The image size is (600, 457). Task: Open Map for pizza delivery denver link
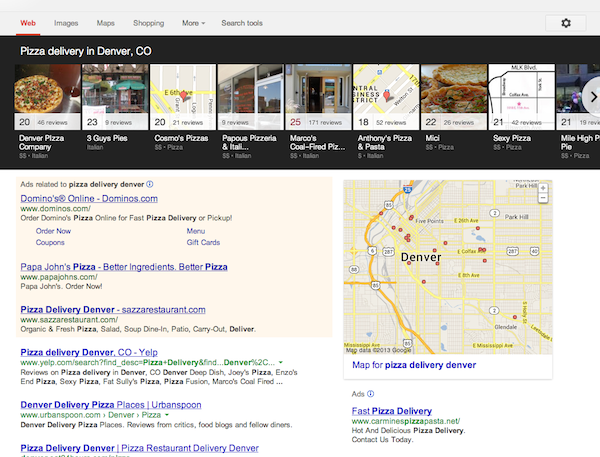point(414,365)
